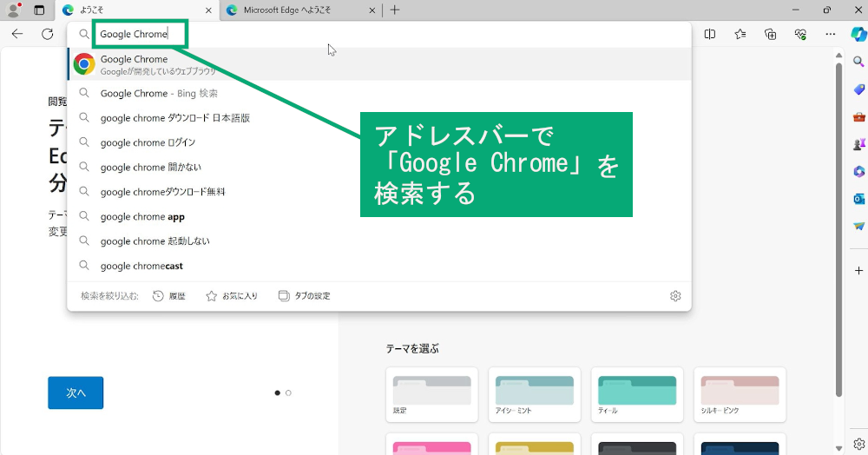The image size is (868, 455).
Task: Add sidebar app with plus icon
Action: [858, 271]
